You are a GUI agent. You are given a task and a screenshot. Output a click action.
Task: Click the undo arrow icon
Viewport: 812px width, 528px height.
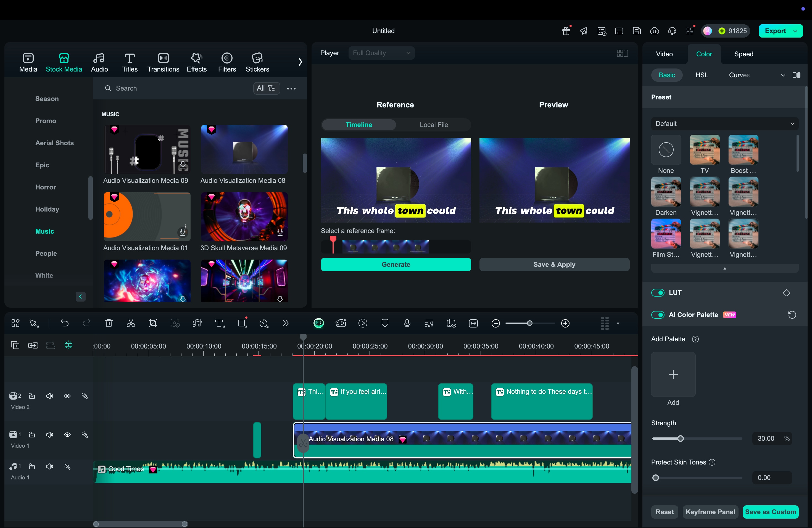64,323
